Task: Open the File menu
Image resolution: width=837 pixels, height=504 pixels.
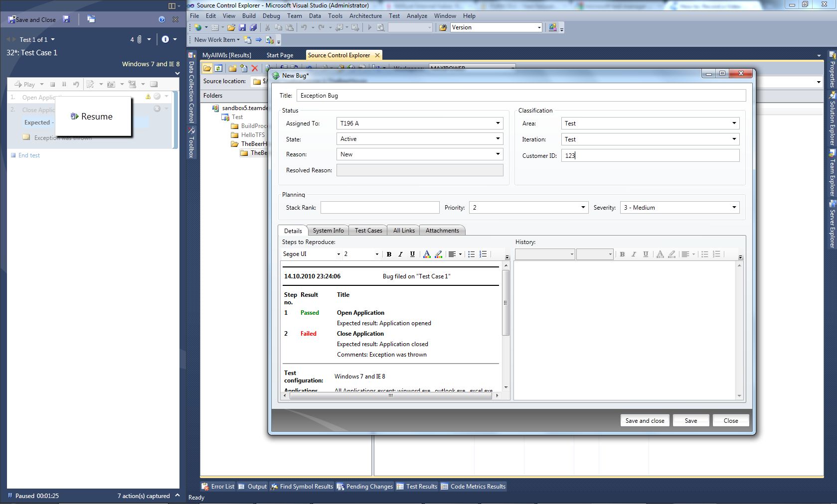Action: [x=194, y=16]
